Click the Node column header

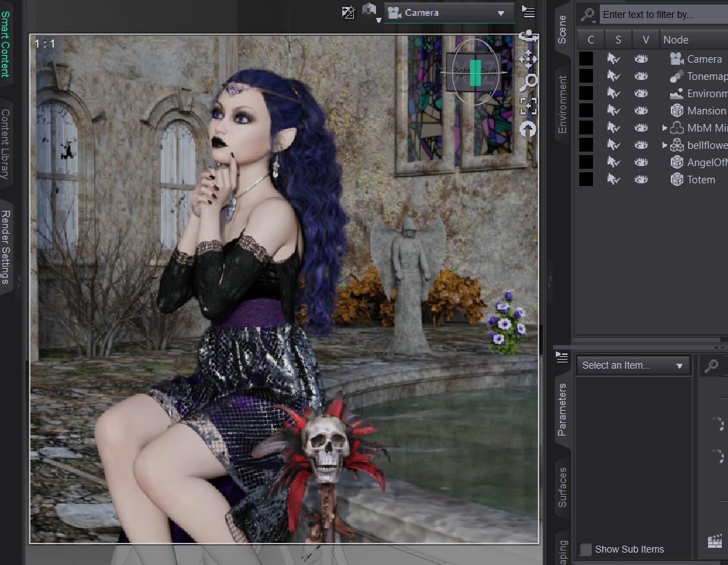(676, 39)
